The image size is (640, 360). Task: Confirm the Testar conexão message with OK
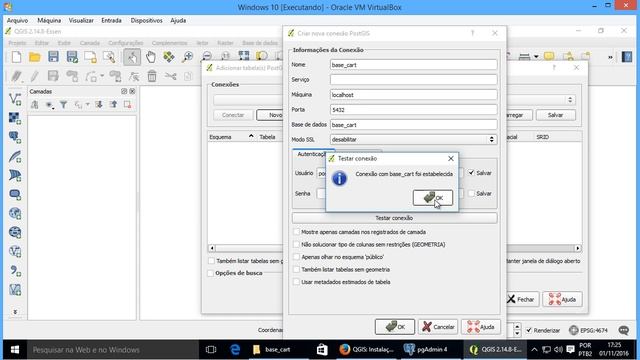tap(433, 198)
